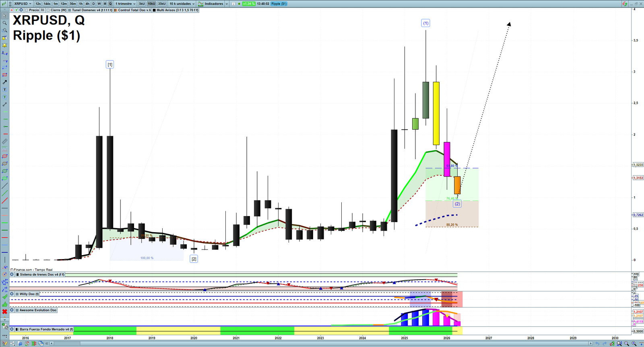Select the green speech bubble text tool

5,97
